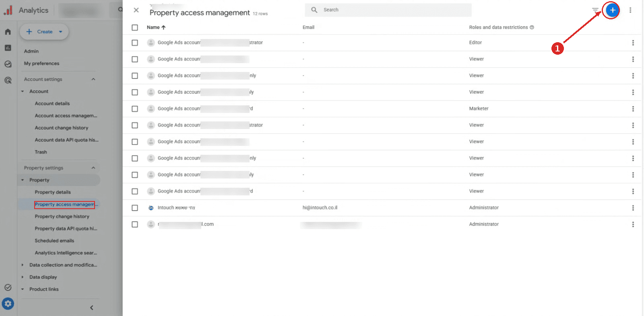Click hi@intouch.co.il email cell
Viewport: 644px width, 316px height.
(x=320, y=208)
